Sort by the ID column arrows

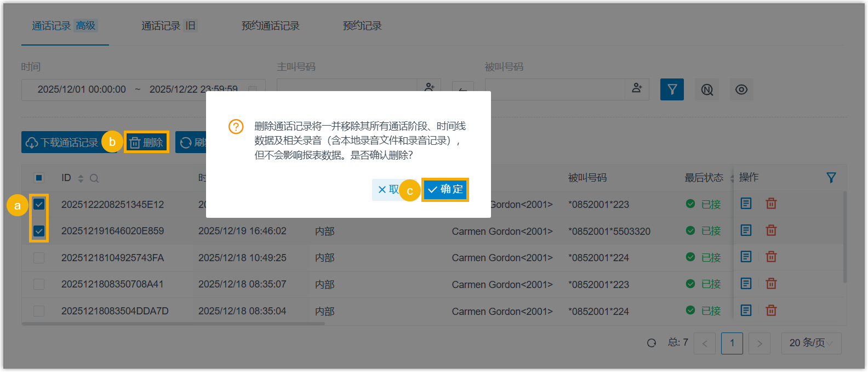click(81, 178)
